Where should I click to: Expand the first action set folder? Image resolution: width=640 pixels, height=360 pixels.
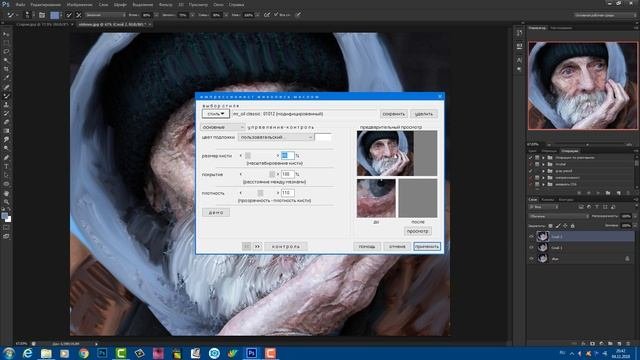tap(543, 158)
